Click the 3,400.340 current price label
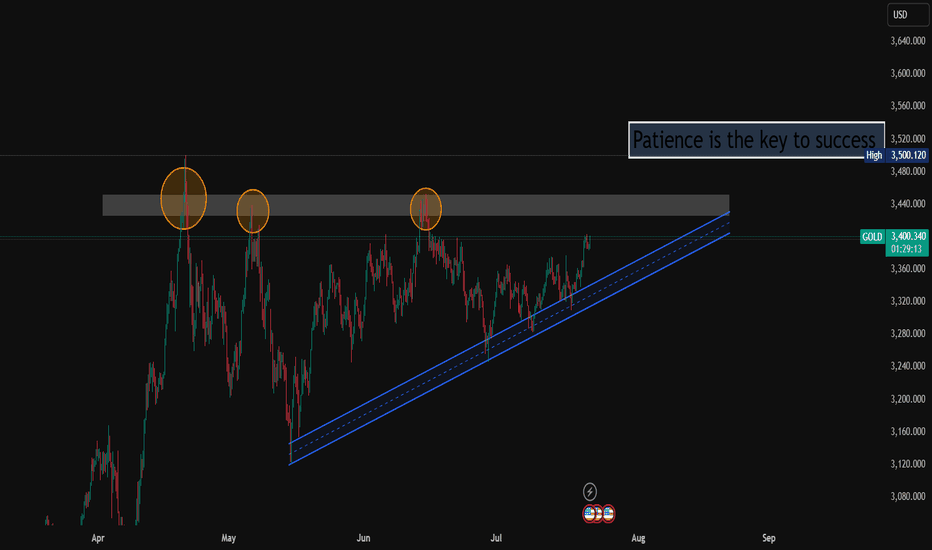932x550 pixels. pyautogui.click(x=908, y=237)
